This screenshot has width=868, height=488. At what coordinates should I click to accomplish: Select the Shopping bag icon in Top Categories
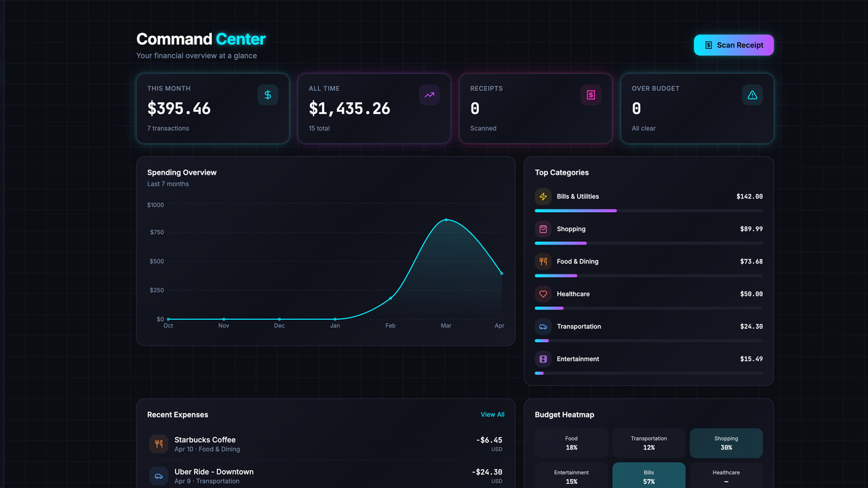tap(543, 229)
